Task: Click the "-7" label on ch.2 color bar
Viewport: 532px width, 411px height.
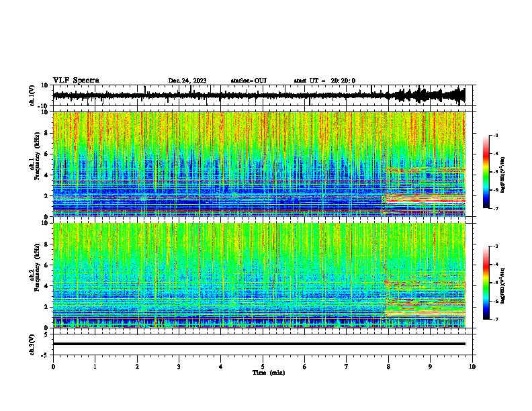Action: tap(496, 319)
